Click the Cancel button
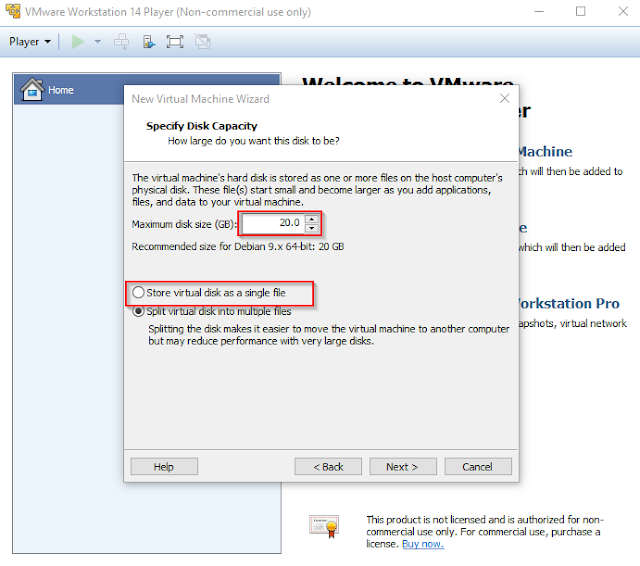640x566 pixels. 478,466
